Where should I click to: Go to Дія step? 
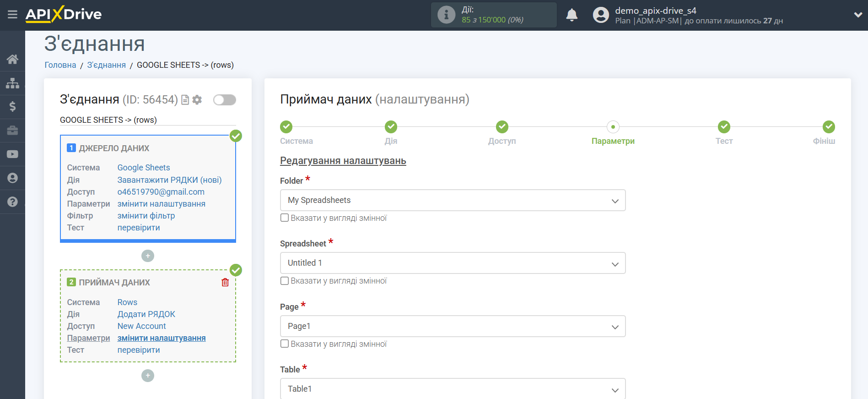(391, 127)
